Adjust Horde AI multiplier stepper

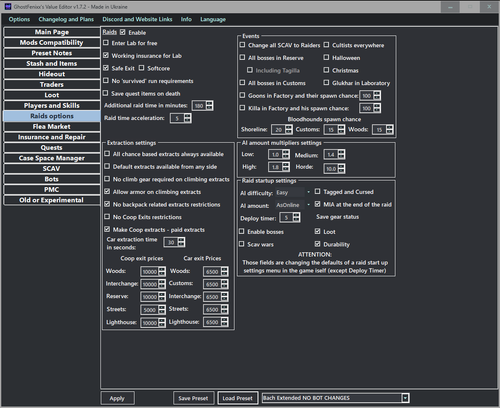pos(341,168)
